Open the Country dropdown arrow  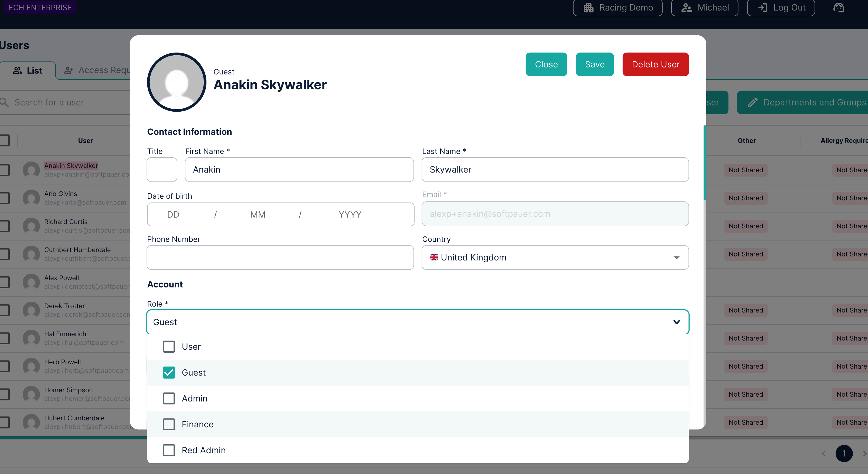[x=676, y=257]
